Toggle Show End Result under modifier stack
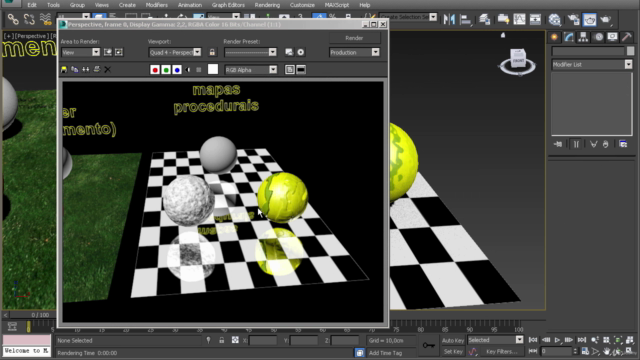640x360 pixels. tap(576, 144)
